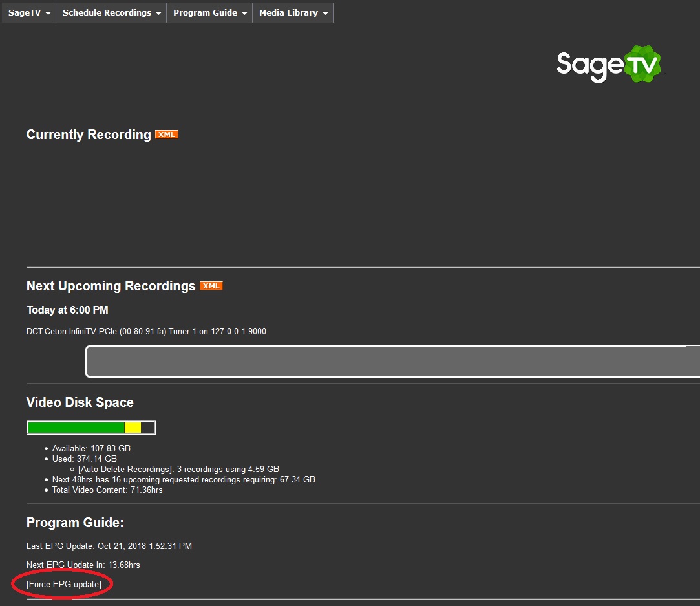Screen dimensions: 700x606
Task: Click the Program Guide: section heading
Action: coord(75,523)
